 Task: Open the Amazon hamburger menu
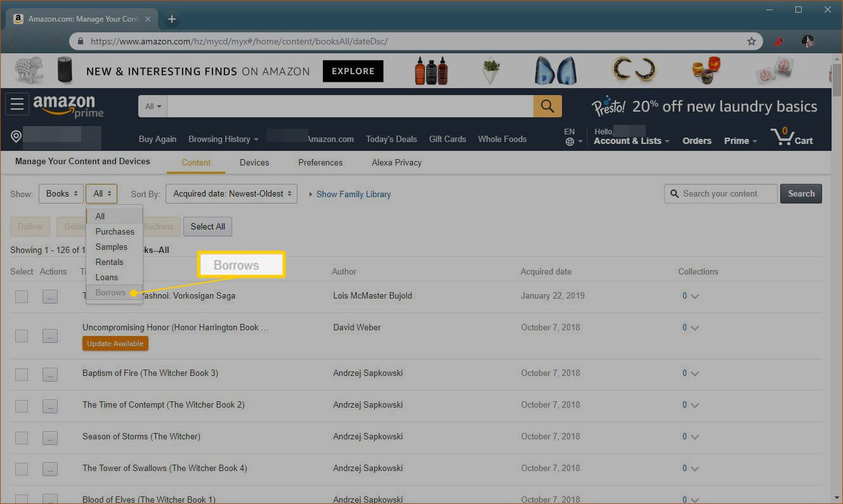17,104
